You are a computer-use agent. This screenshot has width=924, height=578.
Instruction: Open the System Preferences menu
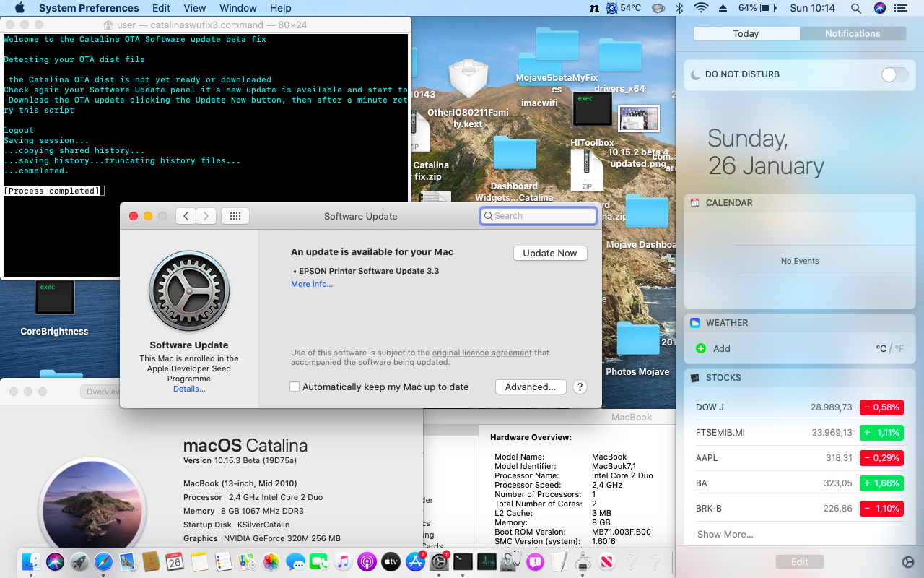click(x=89, y=8)
